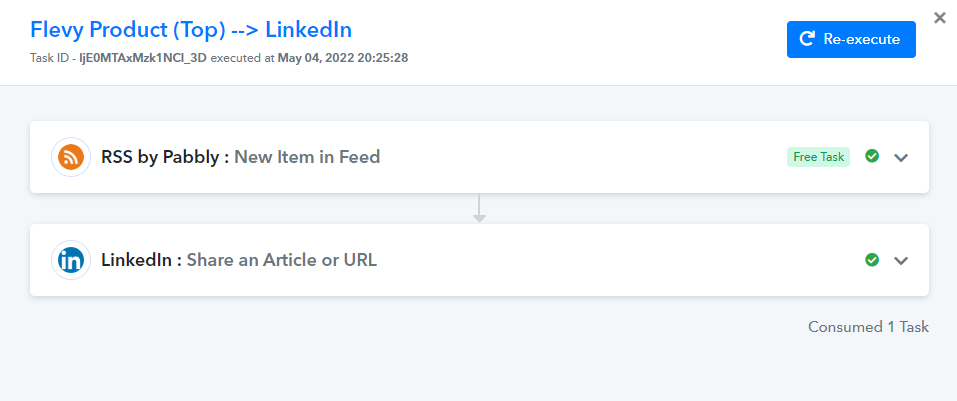Click the green success checkmark on RSS step
Screen dimensions: 957x401
point(872,156)
